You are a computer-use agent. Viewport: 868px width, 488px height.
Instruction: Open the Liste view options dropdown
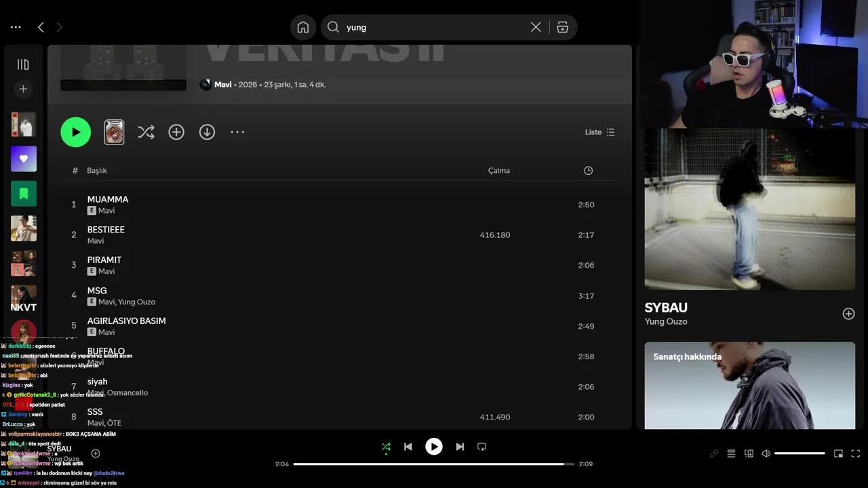600,132
